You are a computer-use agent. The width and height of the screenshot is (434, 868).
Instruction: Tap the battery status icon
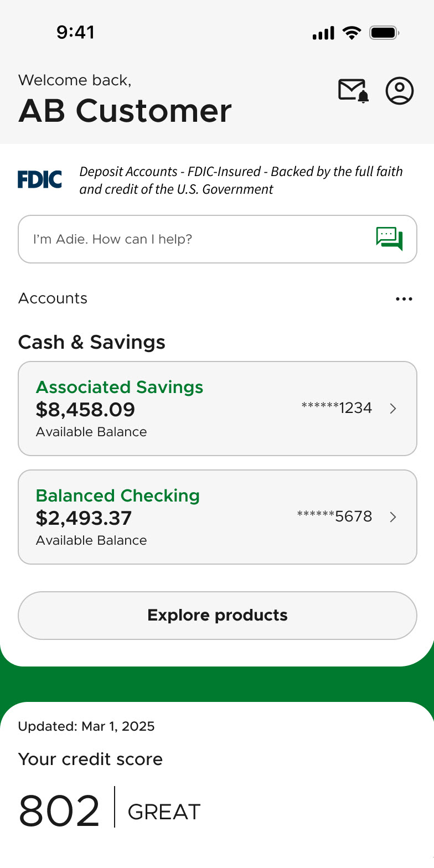point(384,33)
